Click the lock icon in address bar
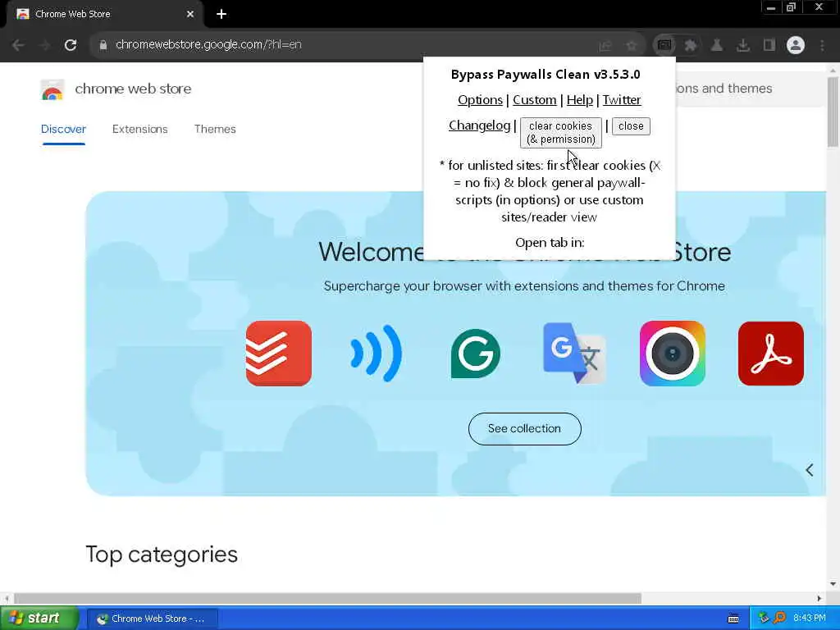Image resolution: width=840 pixels, height=630 pixels. pos(103,45)
